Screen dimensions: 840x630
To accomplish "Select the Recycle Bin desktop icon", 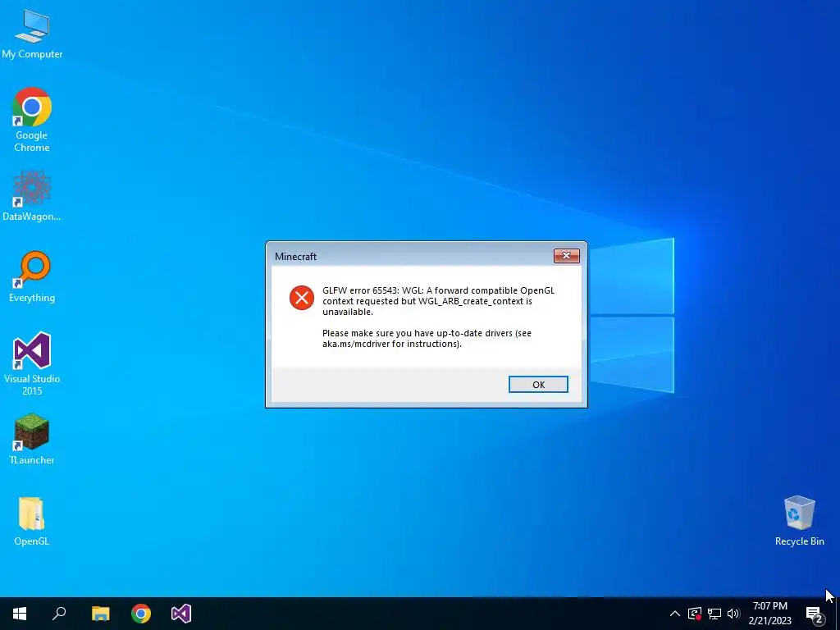I will point(799,521).
